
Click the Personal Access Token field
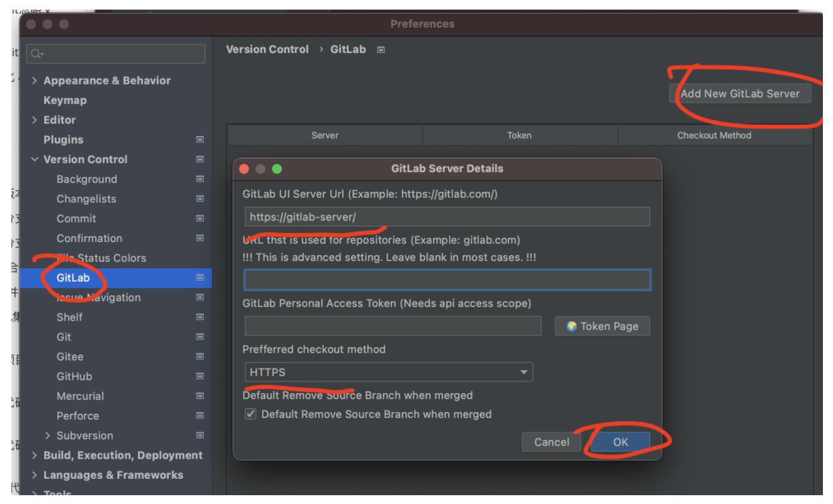pyautogui.click(x=393, y=326)
